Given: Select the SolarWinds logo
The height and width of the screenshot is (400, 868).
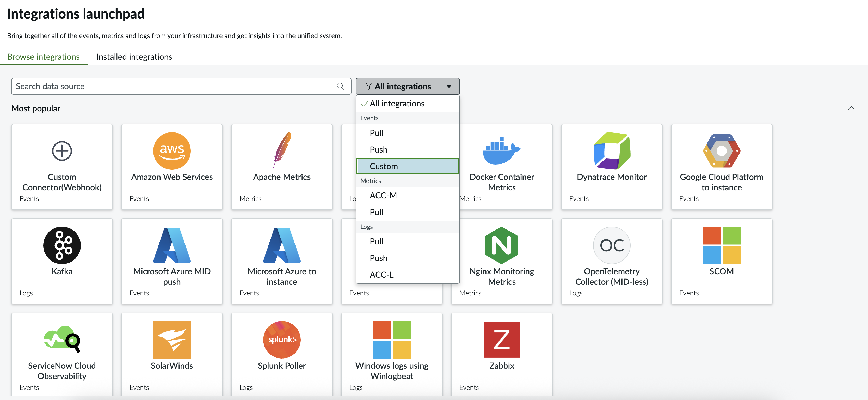Looking at the screenshot, I should 172,340.
